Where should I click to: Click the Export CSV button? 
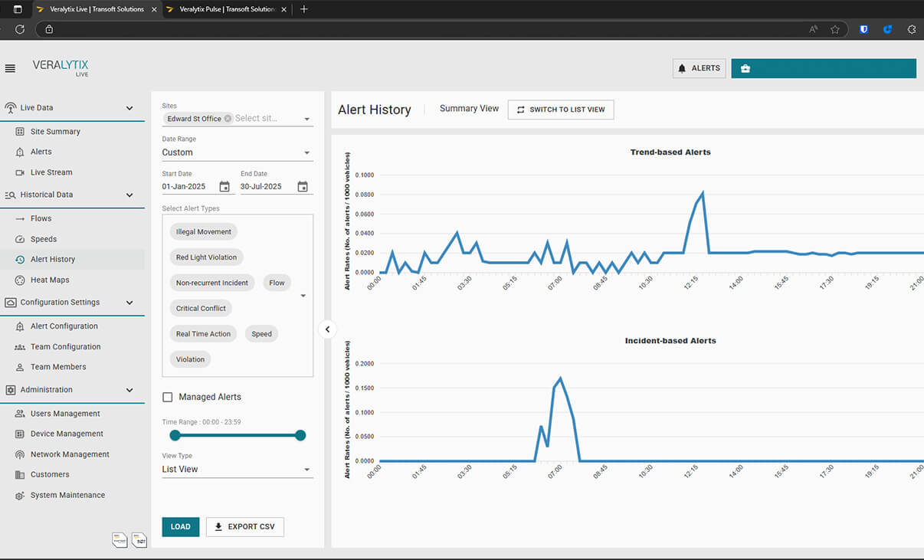coord(245,527)
